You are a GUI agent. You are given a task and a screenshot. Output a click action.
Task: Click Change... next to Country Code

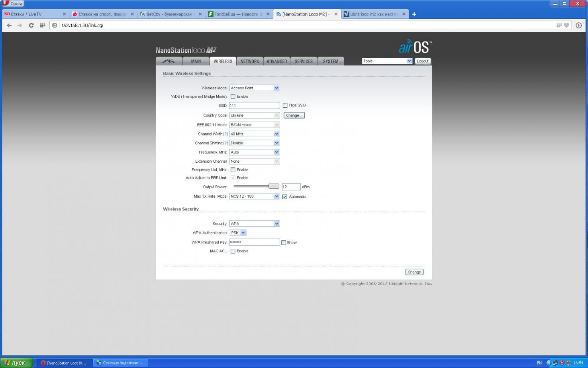coord(294,115)
